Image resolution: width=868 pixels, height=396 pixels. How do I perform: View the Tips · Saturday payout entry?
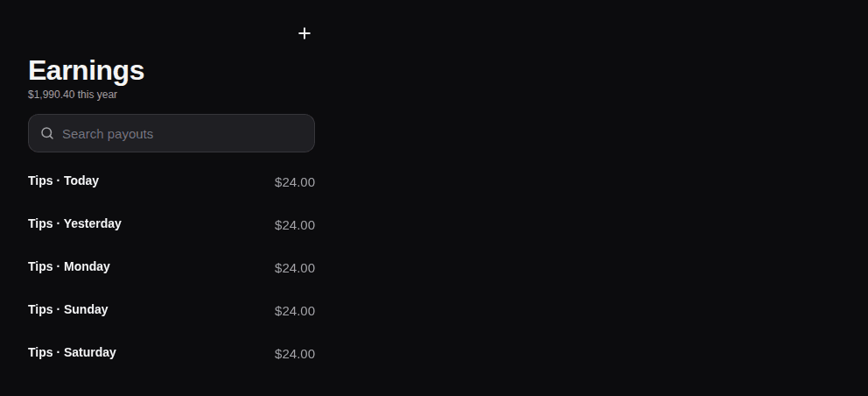click(x=171, y=353)
